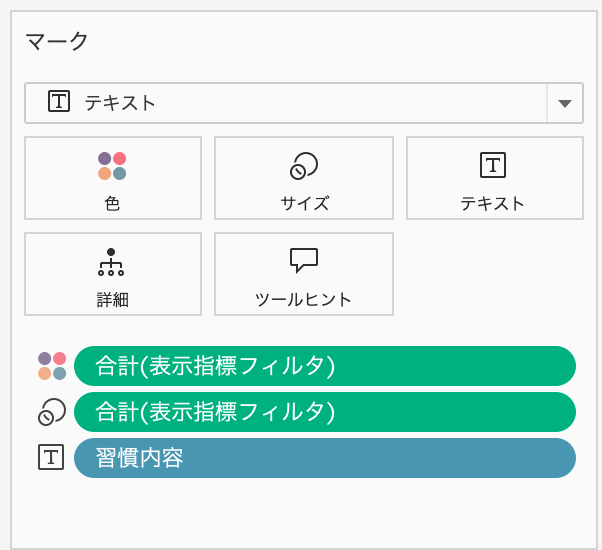Screen dimensions: 602x550
Task: Select the second green 合計(表示指標フィルタ) pill
Action: (x=325, y=412)
